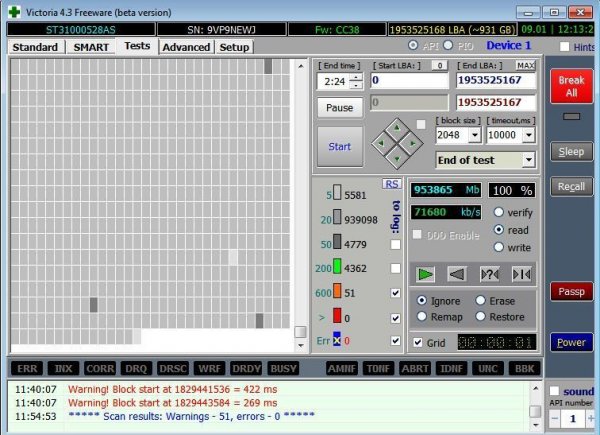The height and width of the screenshot is (435, 600).
Task: Click the up arrow on navigation diamond
Action: (397, 128)
